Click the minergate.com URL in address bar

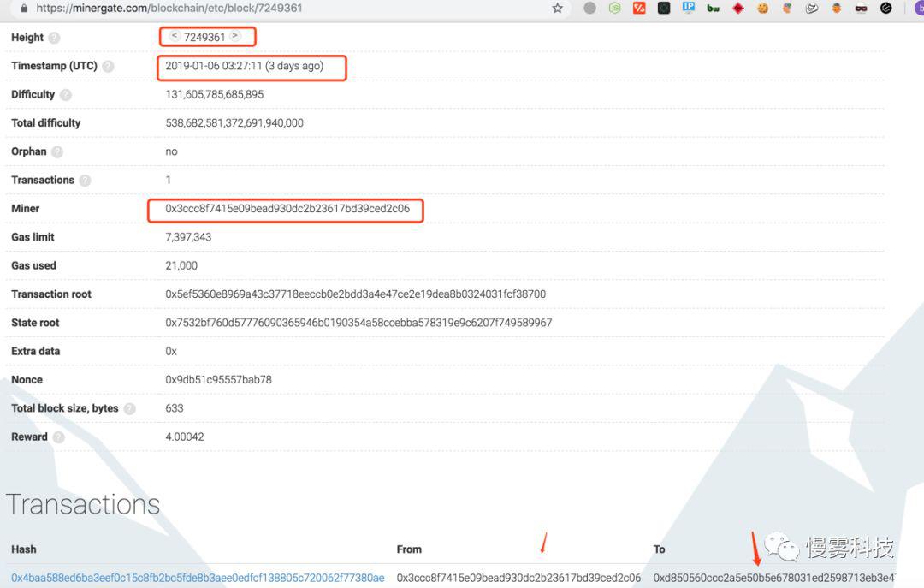click(169, 9)
